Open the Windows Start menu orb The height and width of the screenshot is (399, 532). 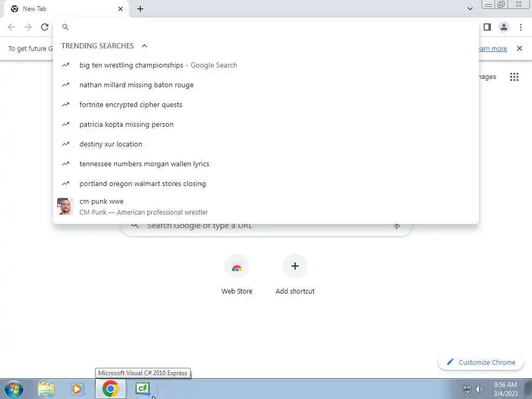[14, 389]
